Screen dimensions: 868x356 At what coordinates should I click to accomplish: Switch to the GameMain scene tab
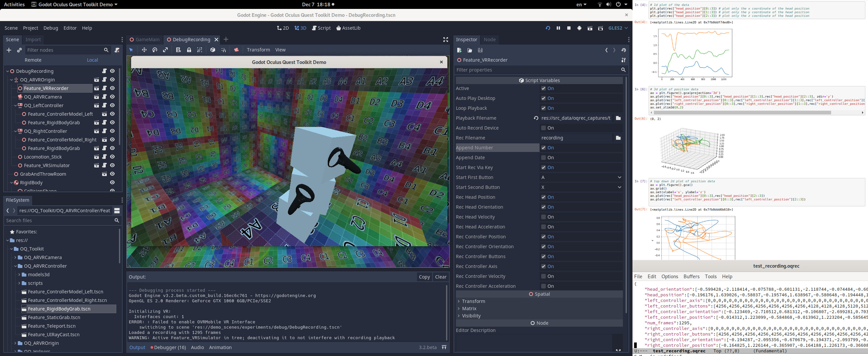click(145, 40)
